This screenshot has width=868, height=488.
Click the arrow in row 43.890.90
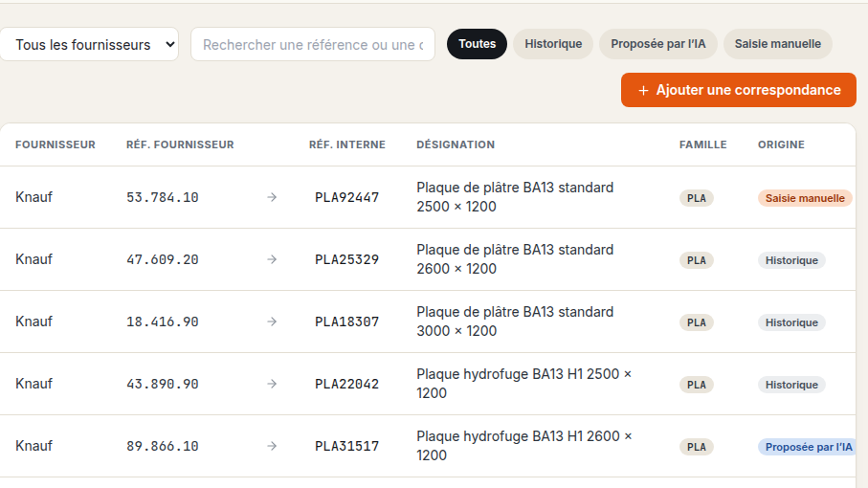[272, 384]
